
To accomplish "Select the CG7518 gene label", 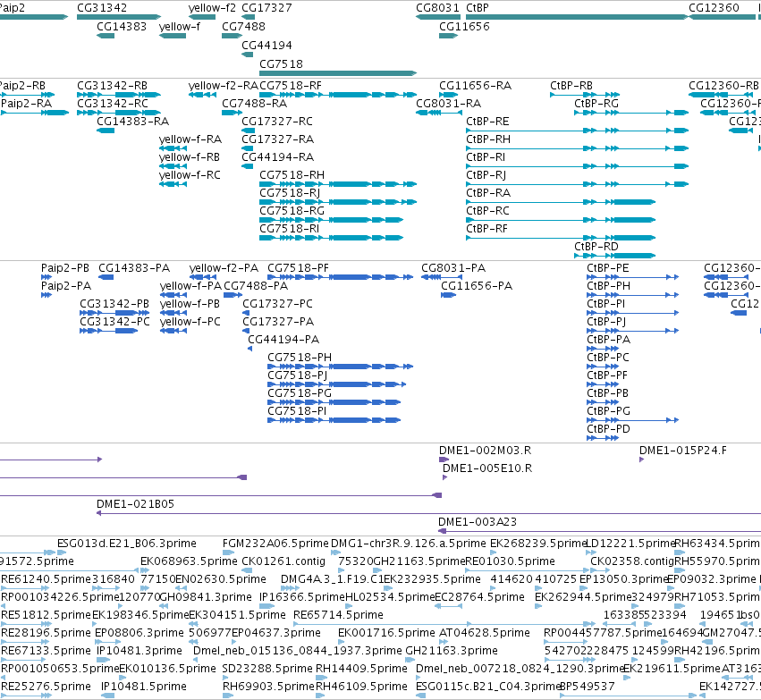I will point(281,64).
